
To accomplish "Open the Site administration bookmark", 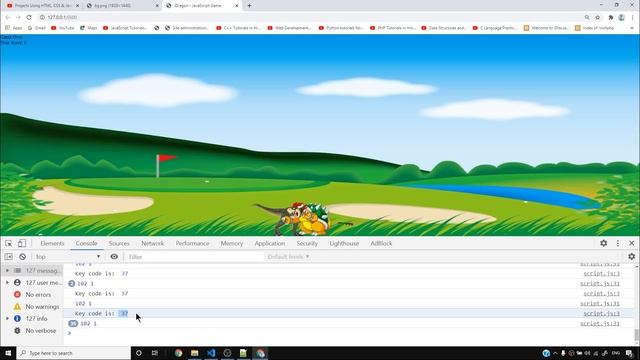I will [x=187, y=28].
